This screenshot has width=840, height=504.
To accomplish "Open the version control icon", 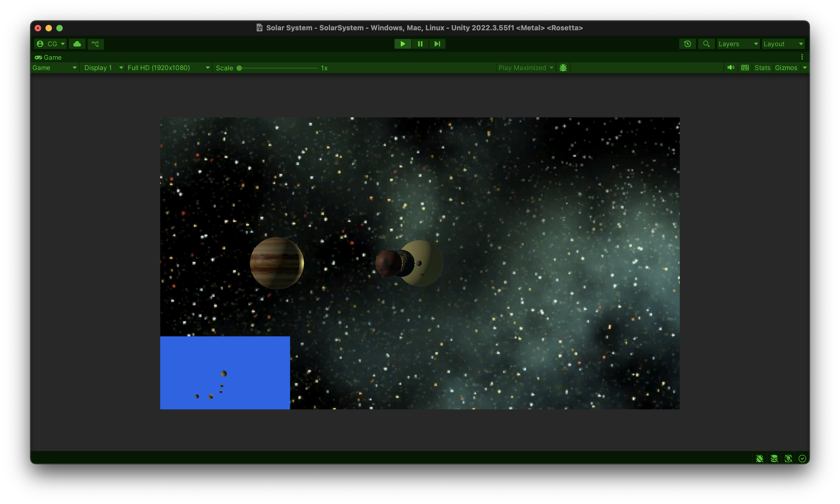I will tap(96, 44).
